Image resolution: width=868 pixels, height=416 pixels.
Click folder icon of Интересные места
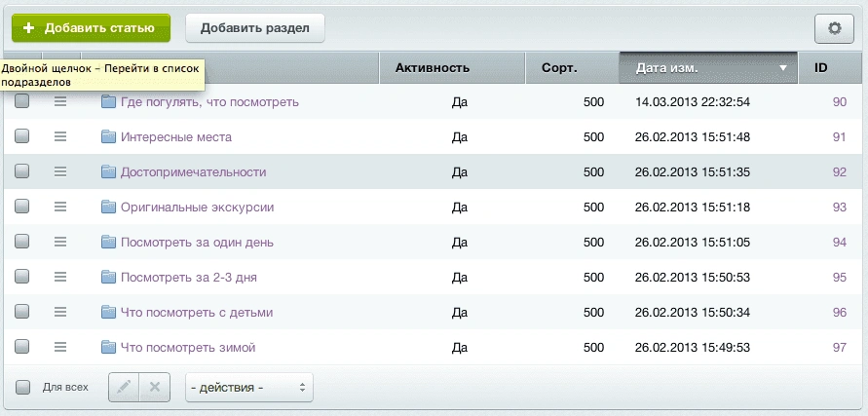tap(108, 136)
